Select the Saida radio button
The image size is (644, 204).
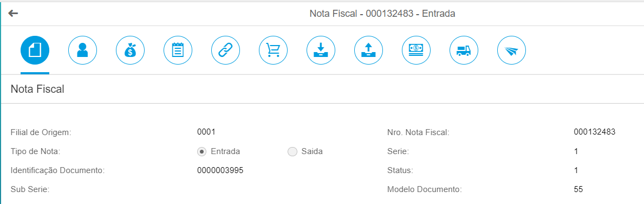[x=292, y=151]
